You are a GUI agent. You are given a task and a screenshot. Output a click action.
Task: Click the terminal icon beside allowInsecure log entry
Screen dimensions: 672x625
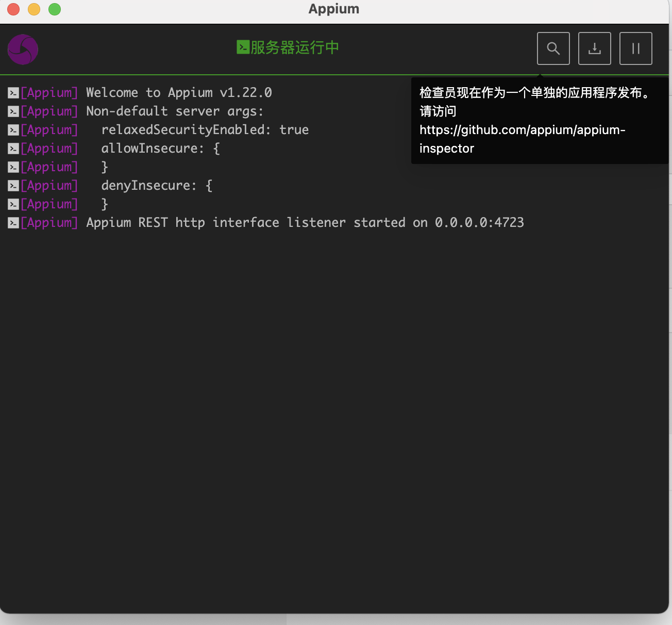12,149
